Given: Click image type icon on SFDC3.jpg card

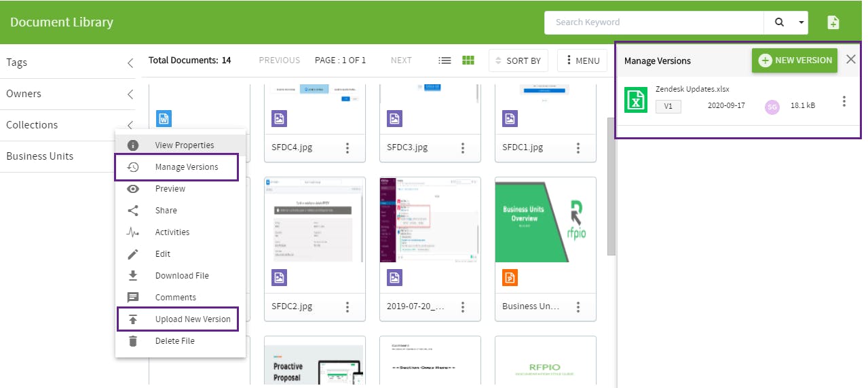Looking at the screenshot, I should coord(395,119).
